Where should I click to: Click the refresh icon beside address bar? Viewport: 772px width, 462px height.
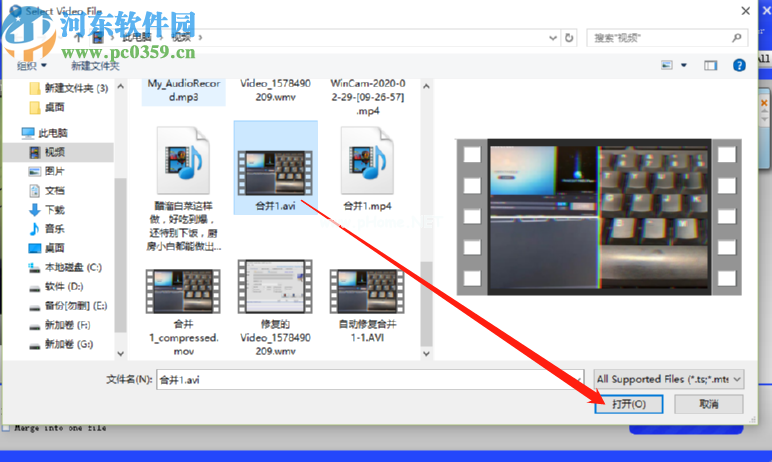569,38
